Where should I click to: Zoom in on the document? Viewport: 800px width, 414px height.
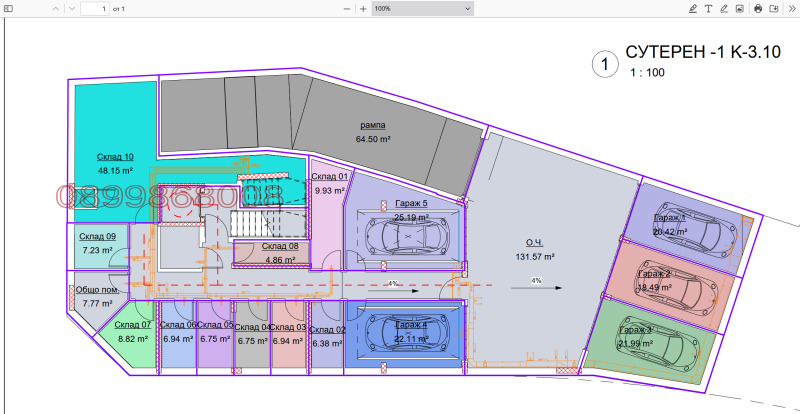[363, 8]
